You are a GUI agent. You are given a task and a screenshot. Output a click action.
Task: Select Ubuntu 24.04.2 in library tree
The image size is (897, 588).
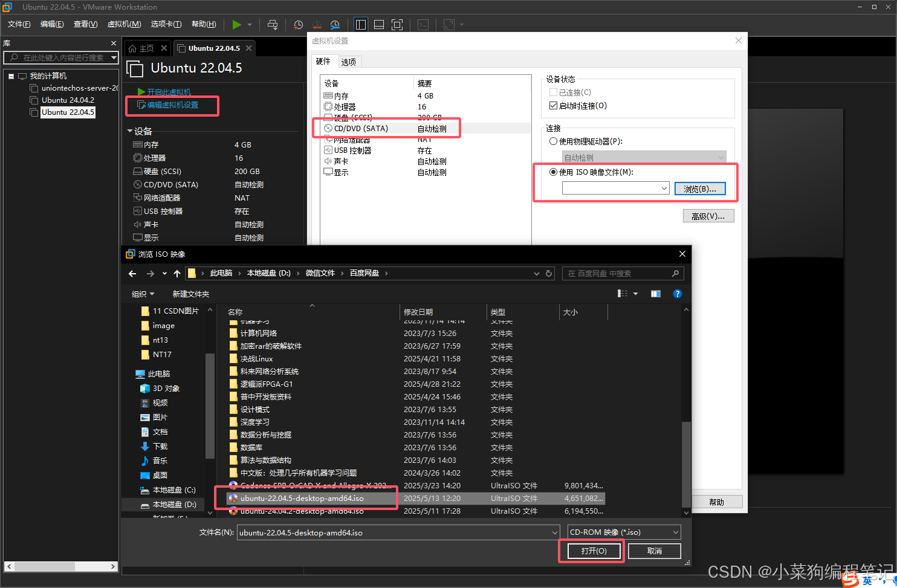coord(68,100)
